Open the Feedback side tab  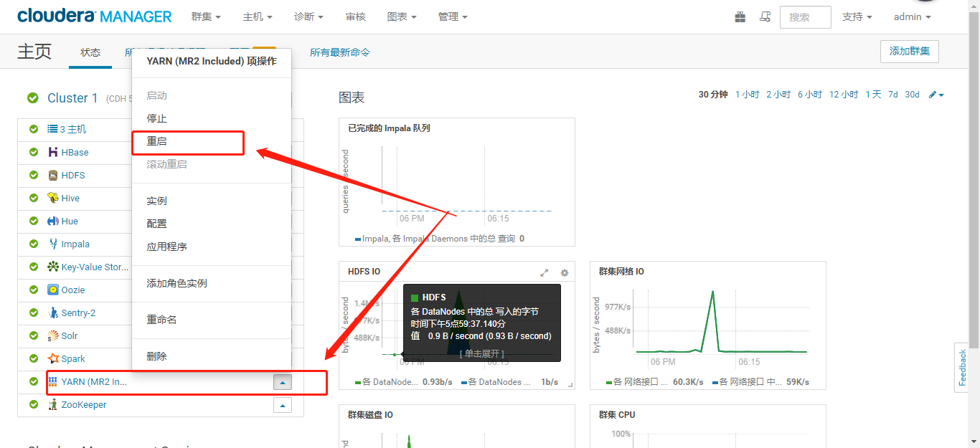[961, 368]
